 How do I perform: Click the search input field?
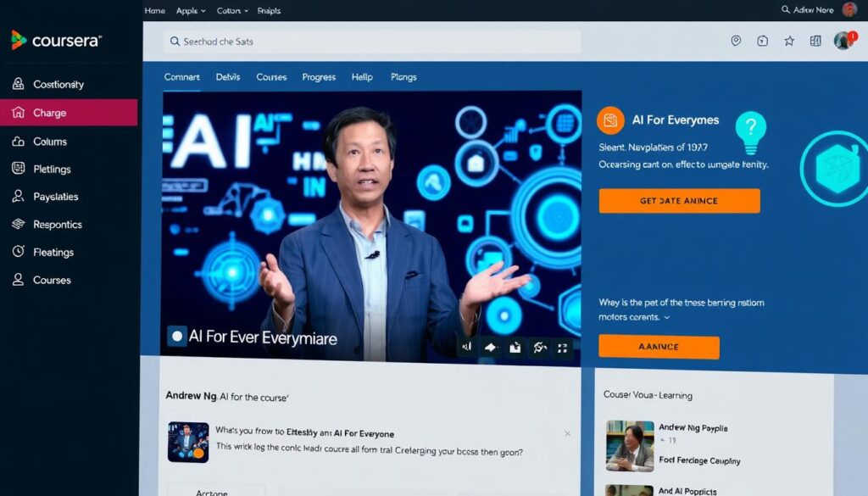372,42
